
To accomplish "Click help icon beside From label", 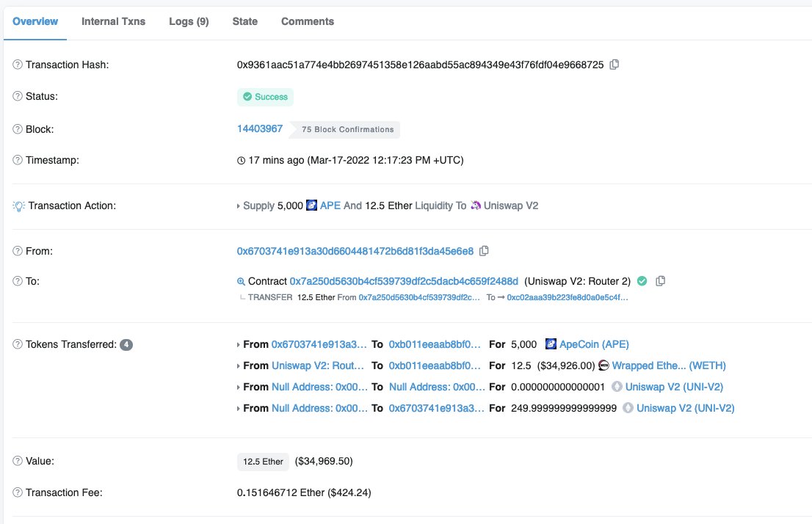I will coord(18,251).
